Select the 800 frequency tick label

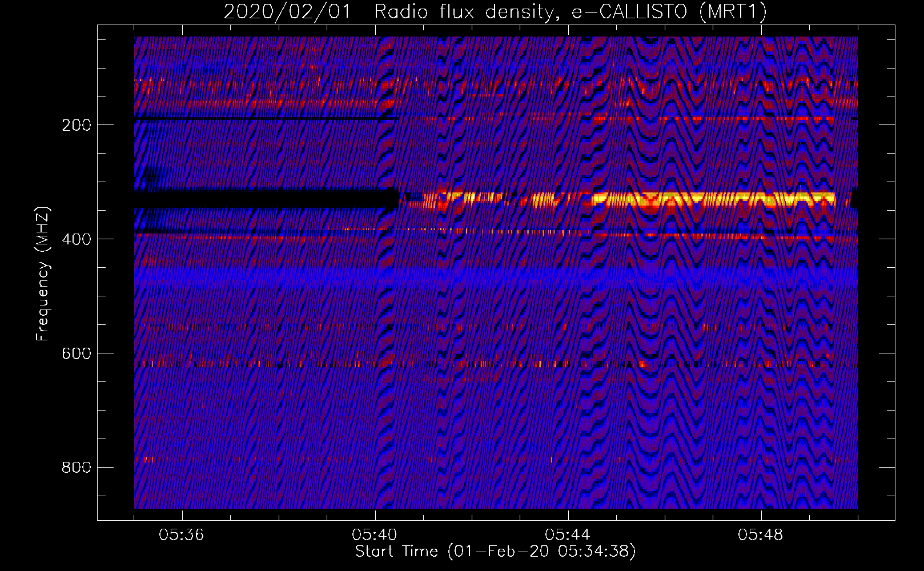(77, 468)
